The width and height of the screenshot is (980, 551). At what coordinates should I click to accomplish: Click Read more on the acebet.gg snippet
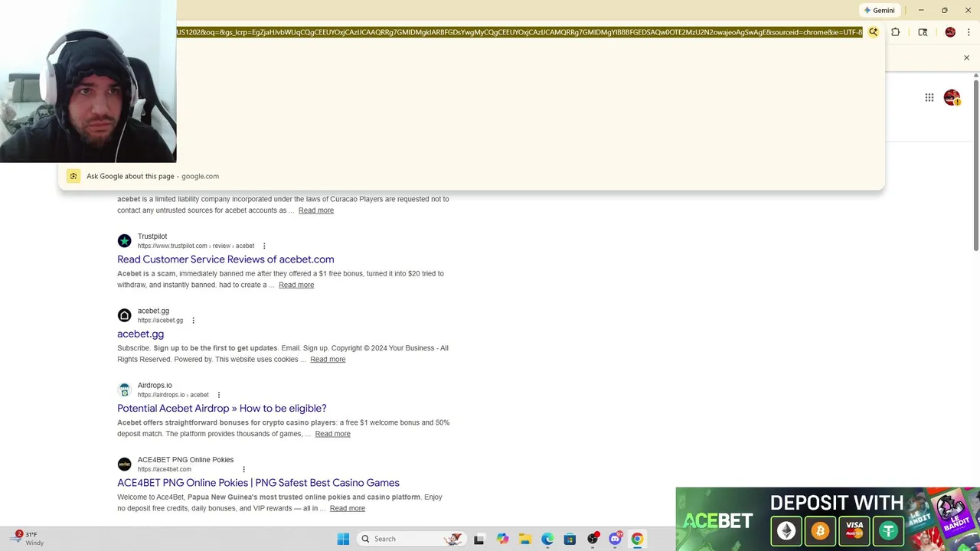pyautogui.click(x=328, y=359)
